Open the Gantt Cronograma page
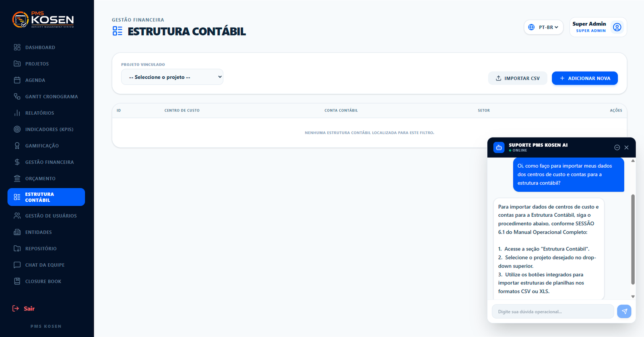 pos(46,97)
